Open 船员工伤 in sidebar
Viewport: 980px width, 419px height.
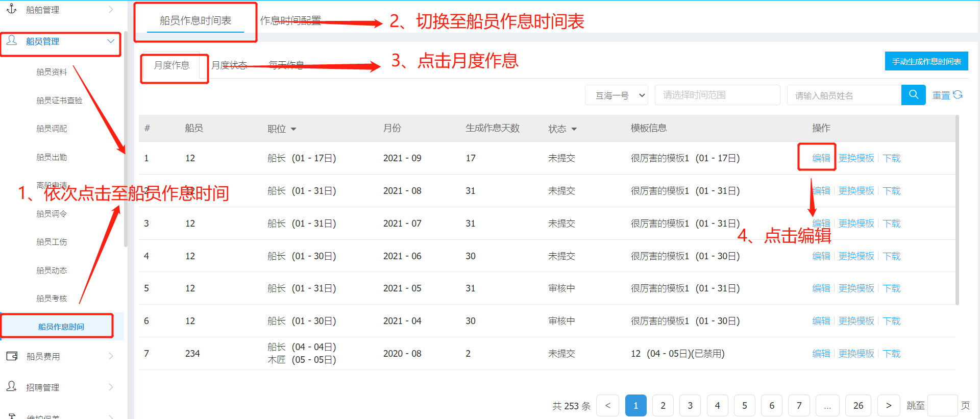[52, 242]
